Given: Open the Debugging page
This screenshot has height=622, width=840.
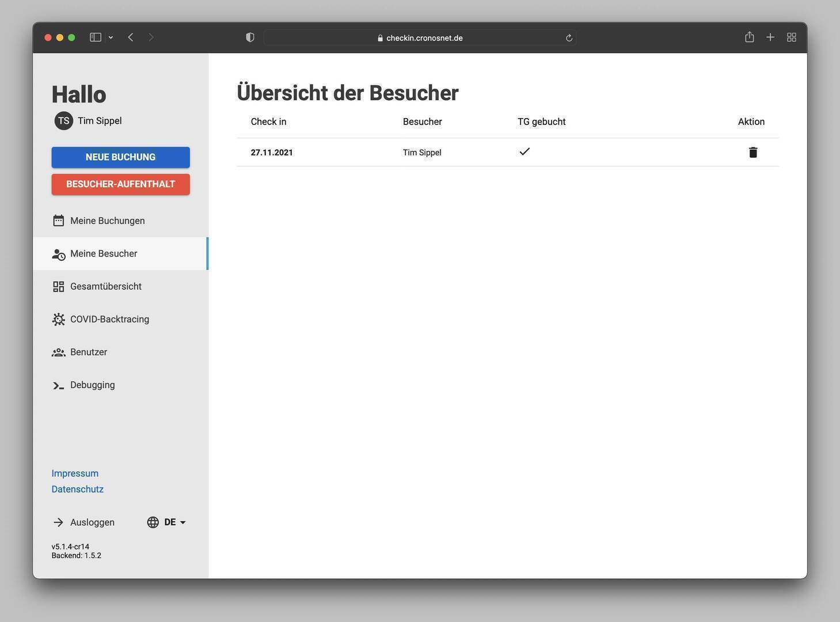Looking at the screenshot, I should tap(92, 385).
